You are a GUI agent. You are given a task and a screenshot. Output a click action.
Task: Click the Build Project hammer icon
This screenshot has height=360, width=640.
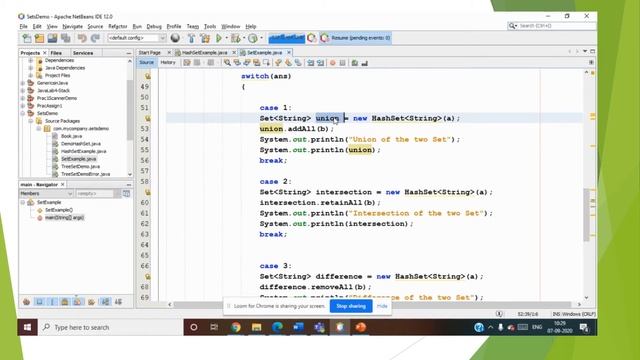pyautogui.click(x=191, y=38)
